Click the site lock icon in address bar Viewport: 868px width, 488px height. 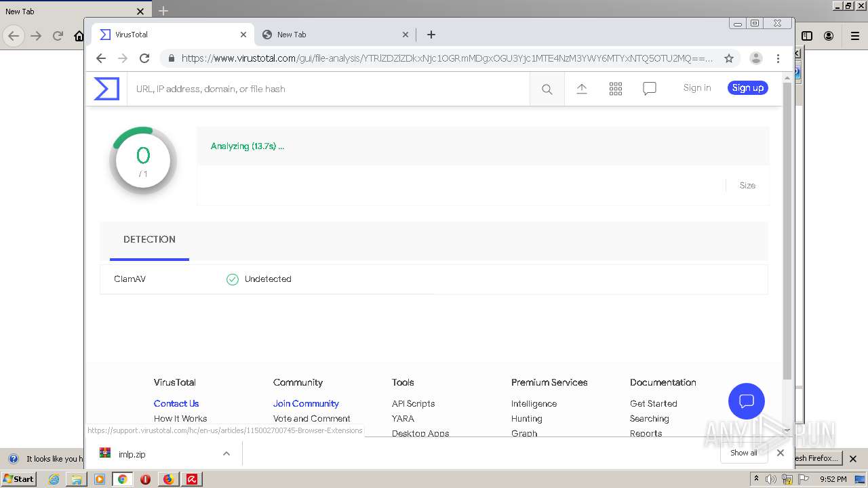[x=171, y=58]
